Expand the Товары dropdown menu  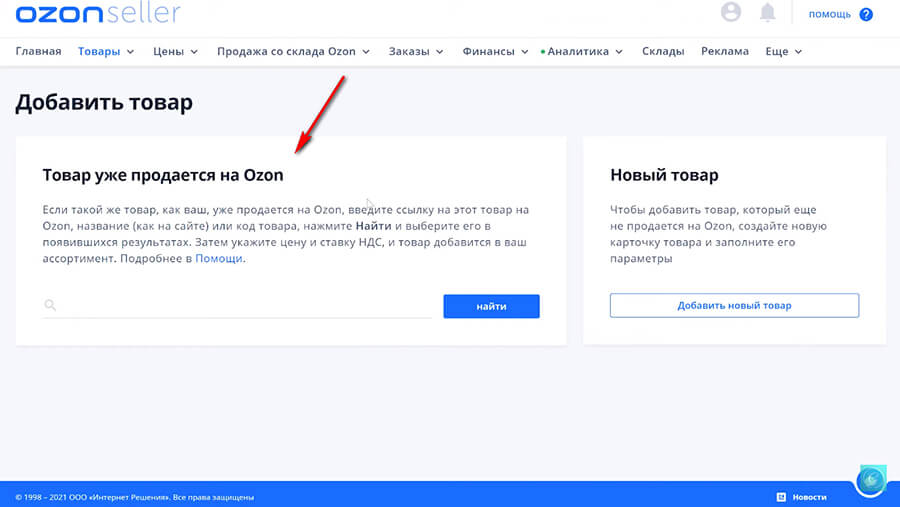pyautogui.click(x=106, y=51)
